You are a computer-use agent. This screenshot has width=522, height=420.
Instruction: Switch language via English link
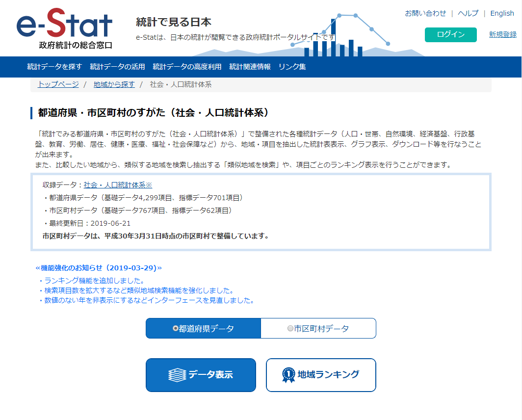click(502, 13)
